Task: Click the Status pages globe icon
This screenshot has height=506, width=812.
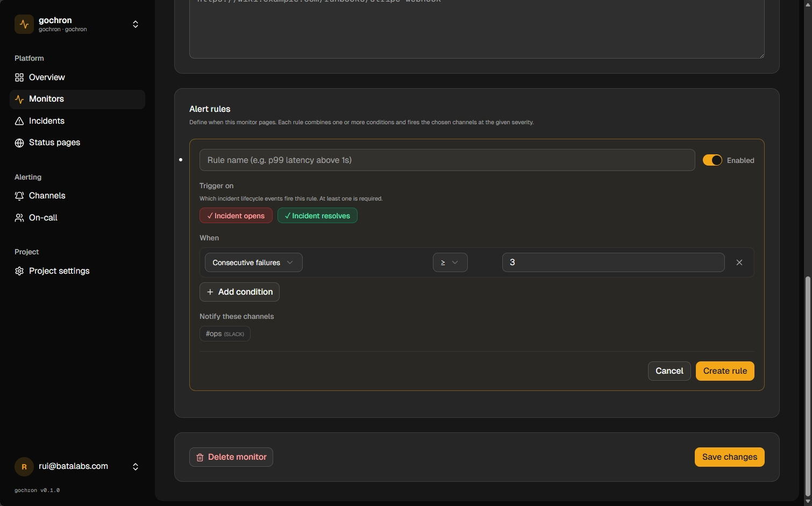Action: (x=19, y=142)
